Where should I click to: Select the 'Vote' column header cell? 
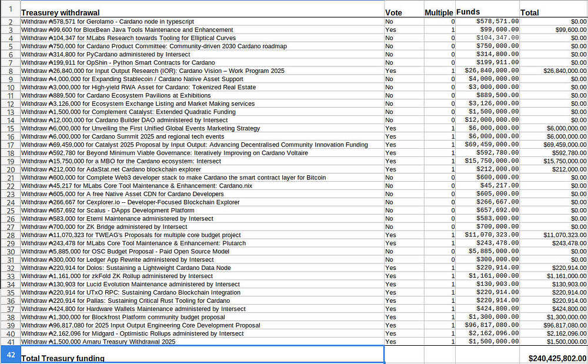point(404,9)
